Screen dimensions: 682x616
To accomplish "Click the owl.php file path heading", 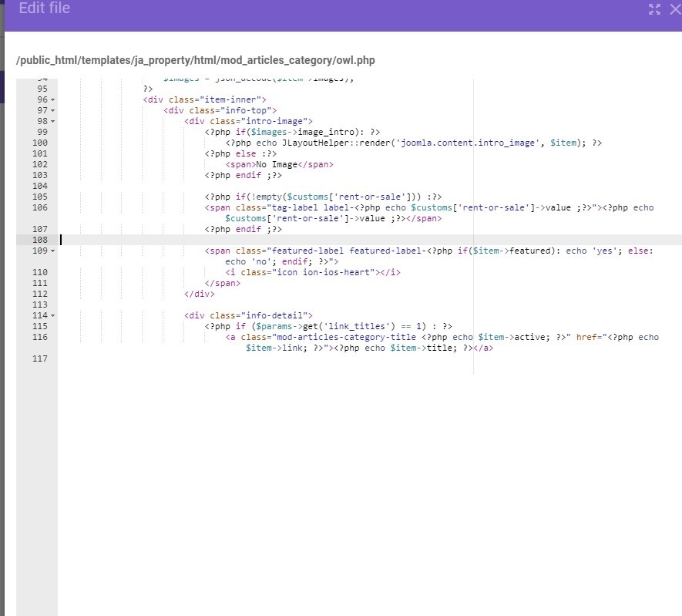I will [195, 60].
